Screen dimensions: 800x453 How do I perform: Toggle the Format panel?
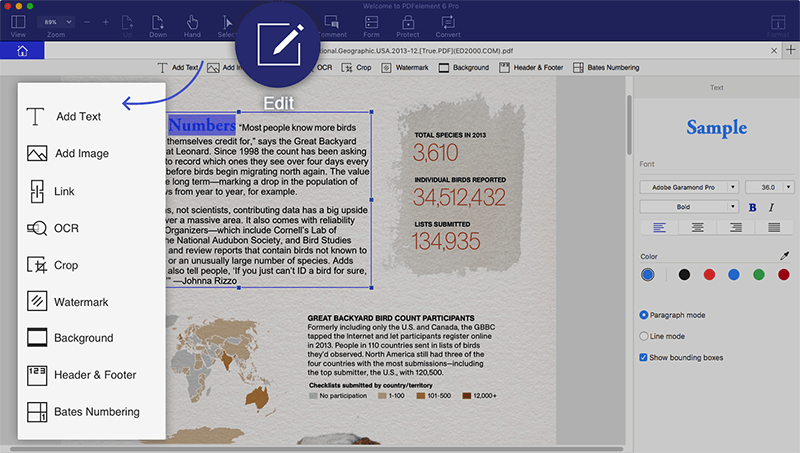click(778, 26)
